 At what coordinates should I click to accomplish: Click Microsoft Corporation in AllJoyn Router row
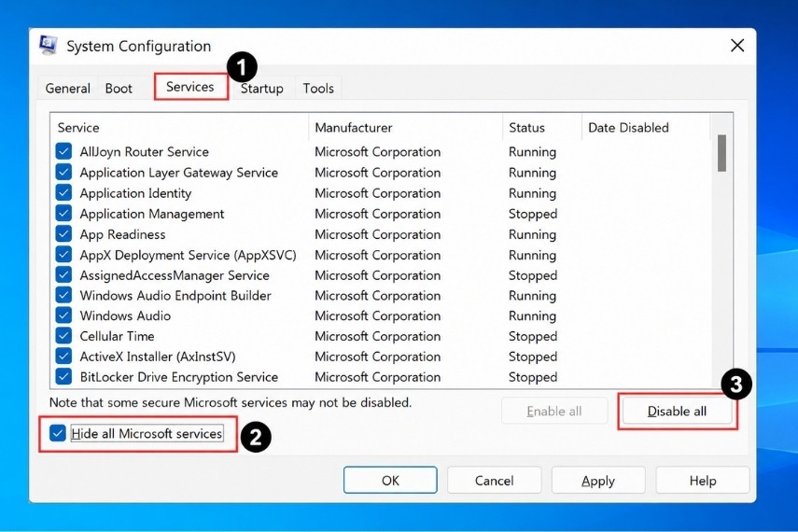click(x=378, y=152)
